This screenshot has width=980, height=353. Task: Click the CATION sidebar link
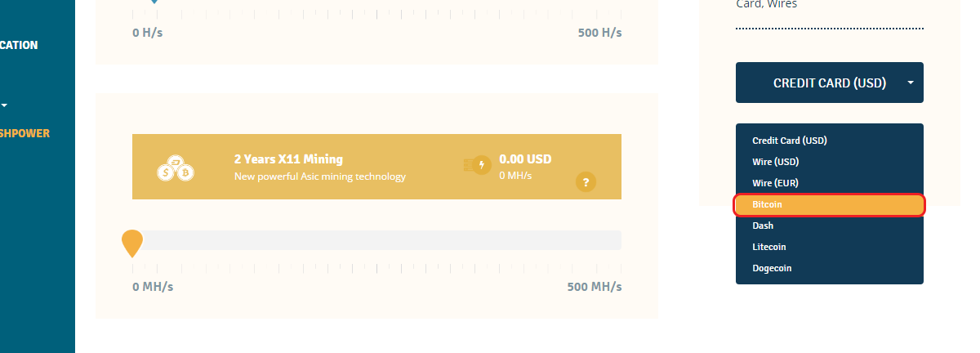[19, 45]
